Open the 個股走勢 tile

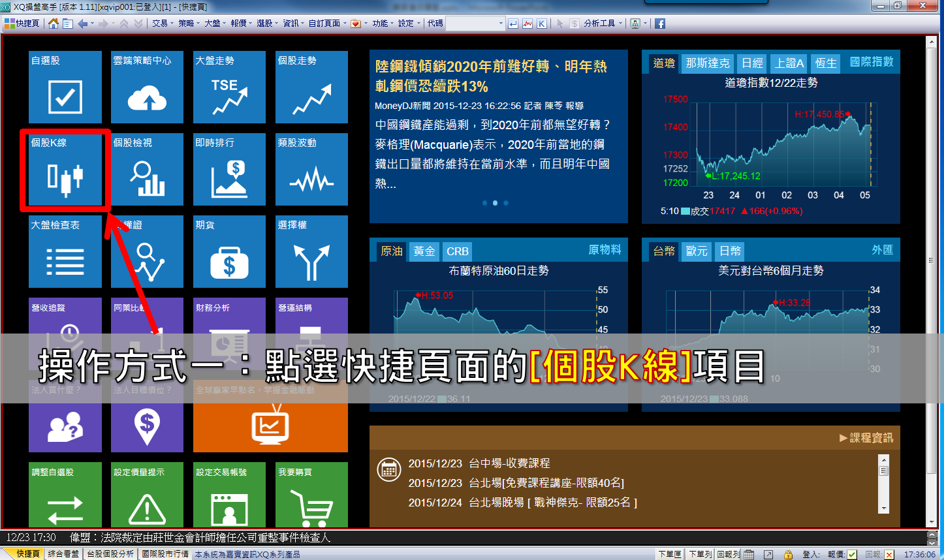pyautogui.click(x=312, y=87)
